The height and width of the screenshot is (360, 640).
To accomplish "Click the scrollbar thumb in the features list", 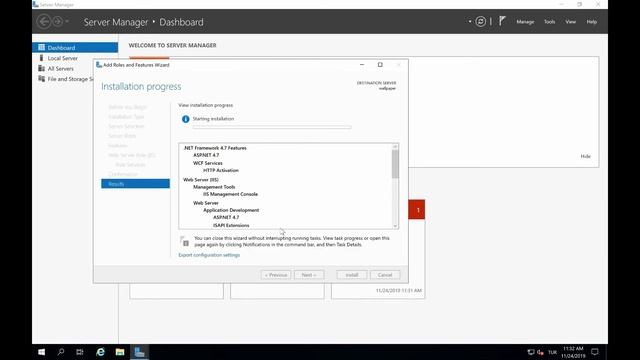I will point(395,164).
